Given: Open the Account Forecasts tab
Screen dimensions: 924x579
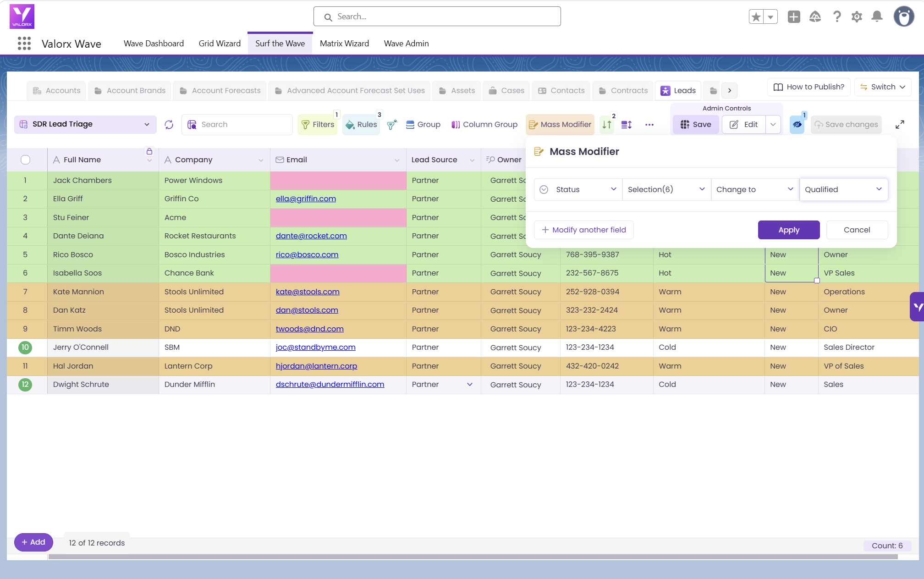Looking at the screenshot, I should [220, 91].
